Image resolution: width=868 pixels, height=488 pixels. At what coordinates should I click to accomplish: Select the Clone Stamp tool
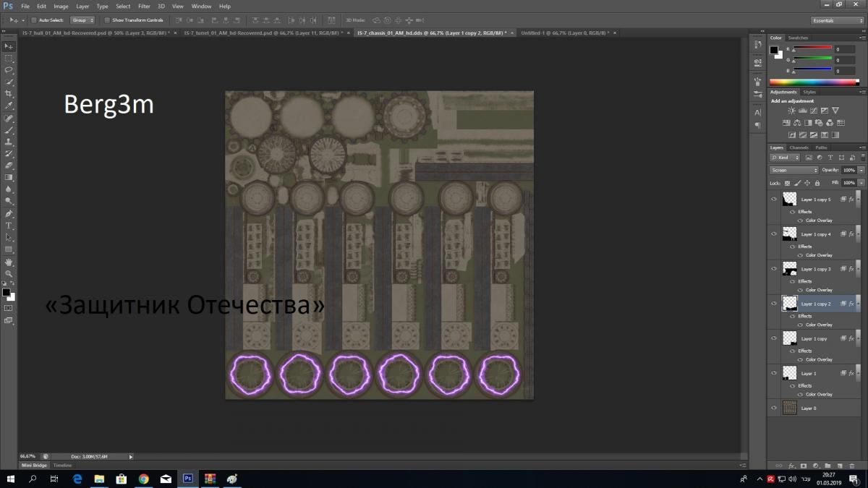(9, 142)
